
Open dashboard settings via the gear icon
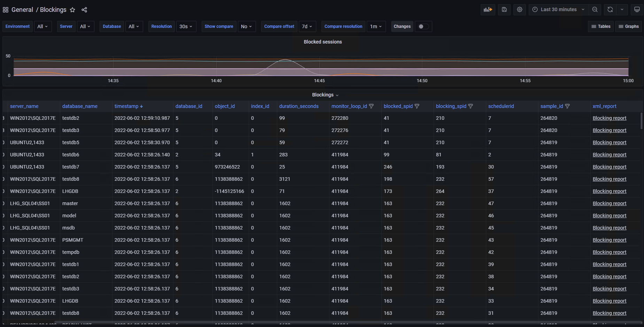tap(519, 9)
